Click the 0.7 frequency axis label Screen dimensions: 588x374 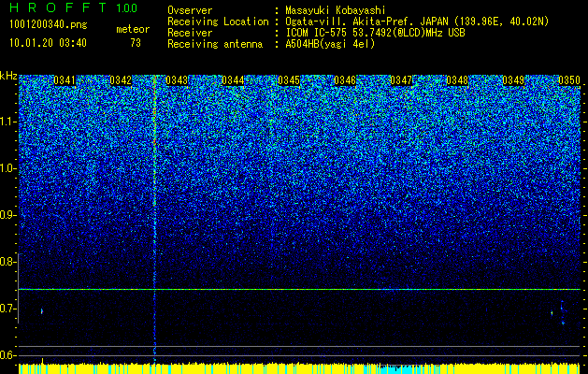pos(7,309)
